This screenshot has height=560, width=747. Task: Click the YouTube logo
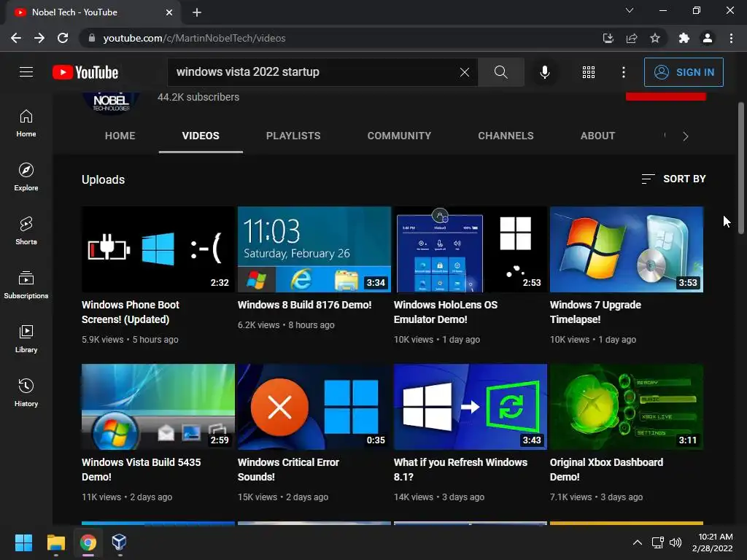(85, 72)
